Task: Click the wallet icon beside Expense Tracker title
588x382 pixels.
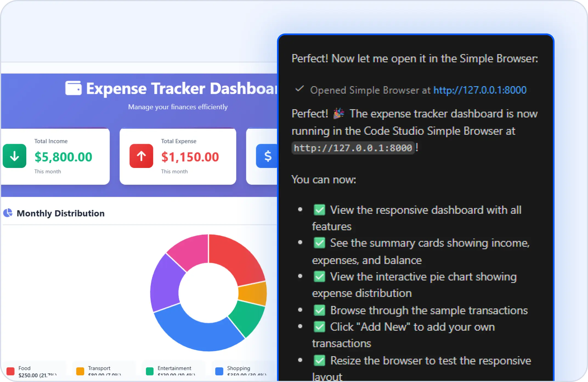Action: coord(73,88)
